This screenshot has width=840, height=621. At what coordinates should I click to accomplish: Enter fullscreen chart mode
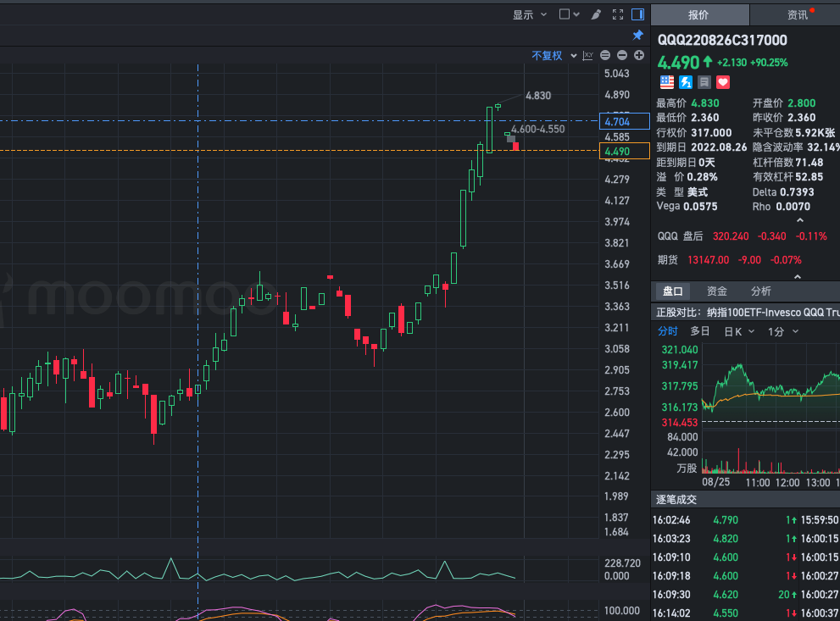(618, 14)
